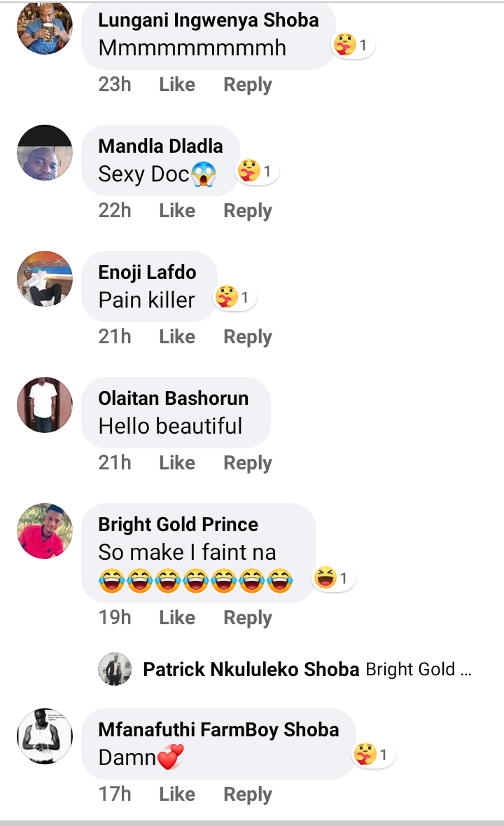This screenshot has width=504, height=826.
Task: Like Mandla Dladla's "Sexy Doc" comment
Action: [177, 211]
